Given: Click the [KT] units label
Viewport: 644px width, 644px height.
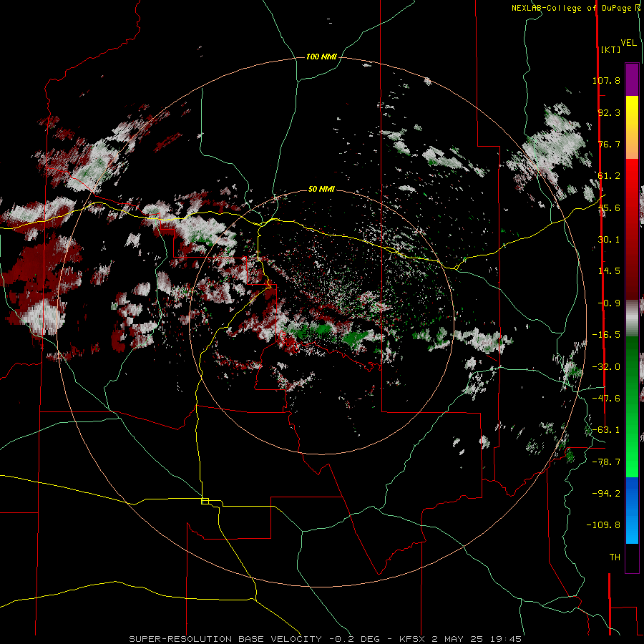Looking at the screenshot, I should (610, 49).
